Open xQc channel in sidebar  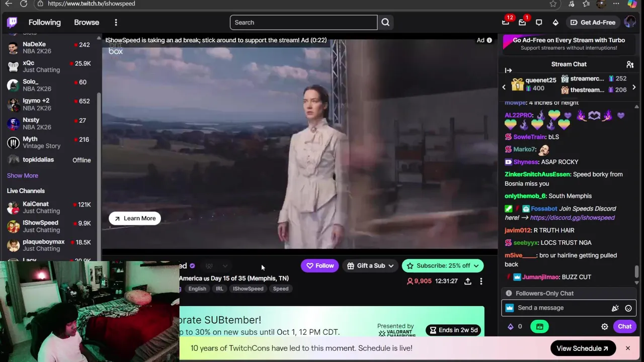tap(49, 66)
